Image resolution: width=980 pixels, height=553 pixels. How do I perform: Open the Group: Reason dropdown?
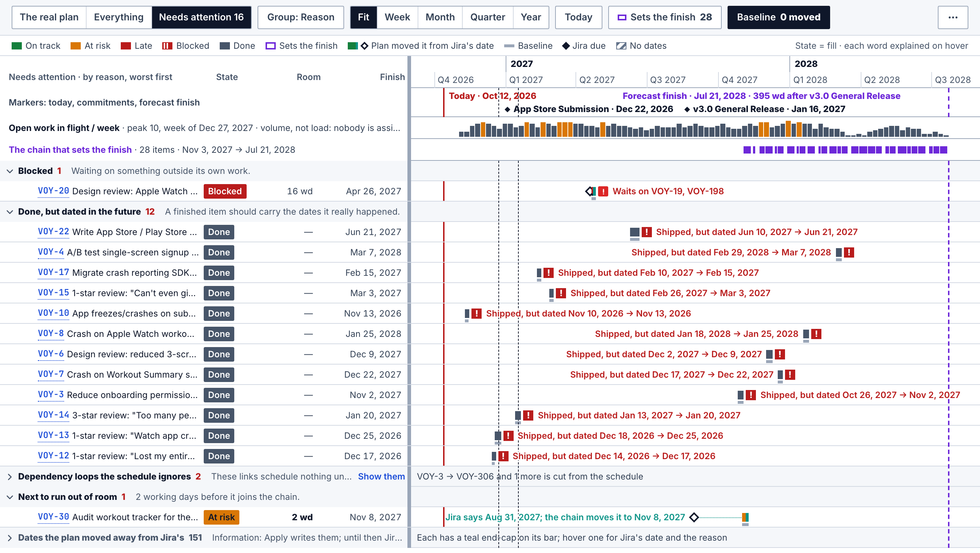click(x=300, y=17)
